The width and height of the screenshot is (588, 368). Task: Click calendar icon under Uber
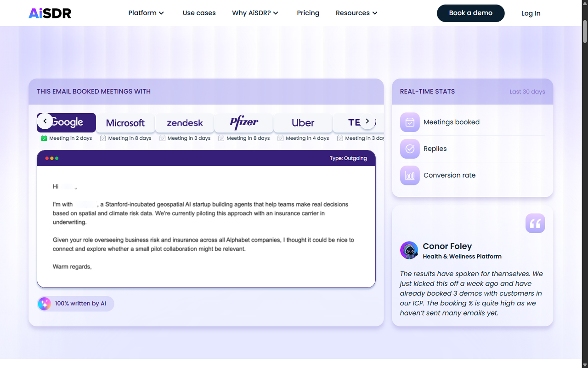coord(281,138)
